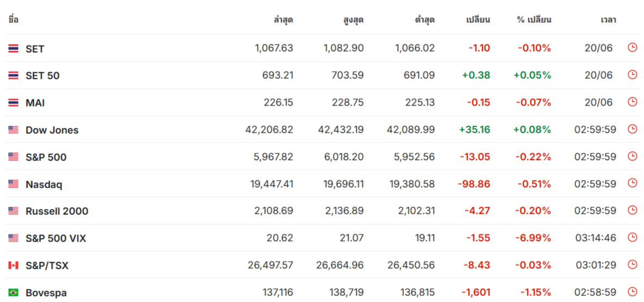Screen dimensions: 644x302
Task: Click the Canadian flag beside S&P/TSX
Action: [x=13, y=266]
